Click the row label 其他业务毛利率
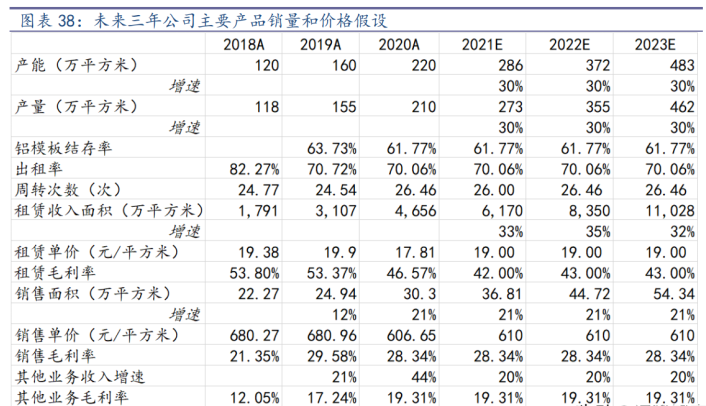The width and height of the screenshot is (706, 406). (72, 397)
